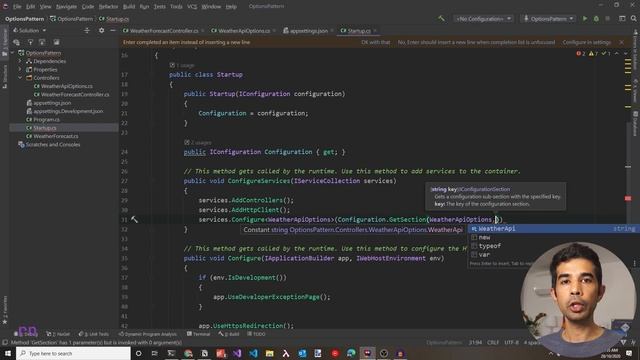Click the warnings count indicator showing 7
This screenshot has width=640, height=360.
pos(593,54)
